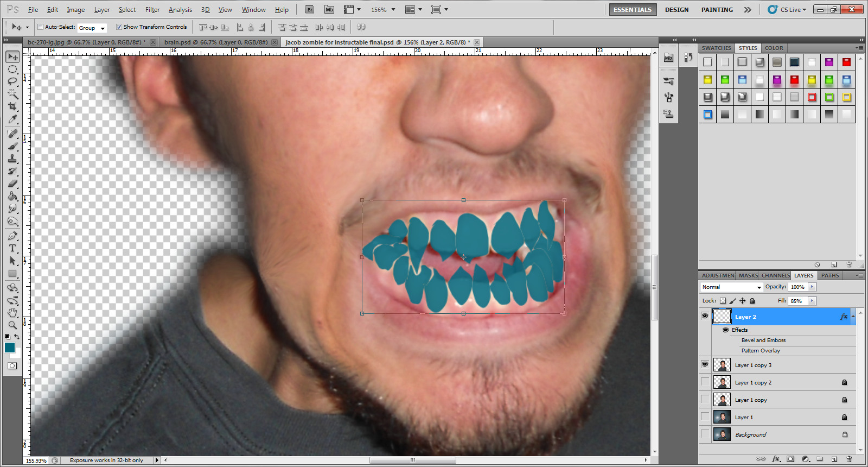Launch Adobe Bridge from top bar

tap(309, 9)
